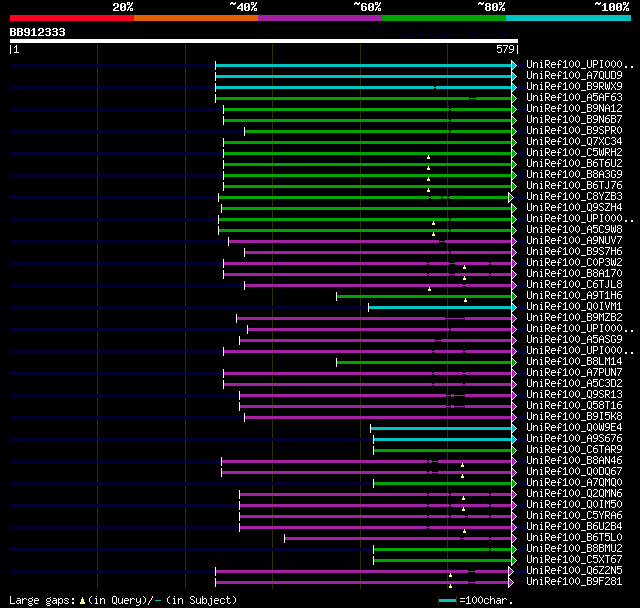Image resolution: width=640 pixels, height=608 pixels.
Task: Click the UniRef100_B8AN46 label
Action: tap(574, 461)
